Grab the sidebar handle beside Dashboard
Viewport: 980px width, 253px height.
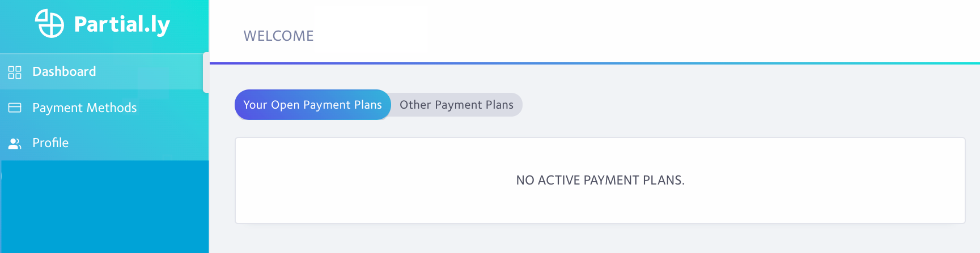[x=206, y=72]
